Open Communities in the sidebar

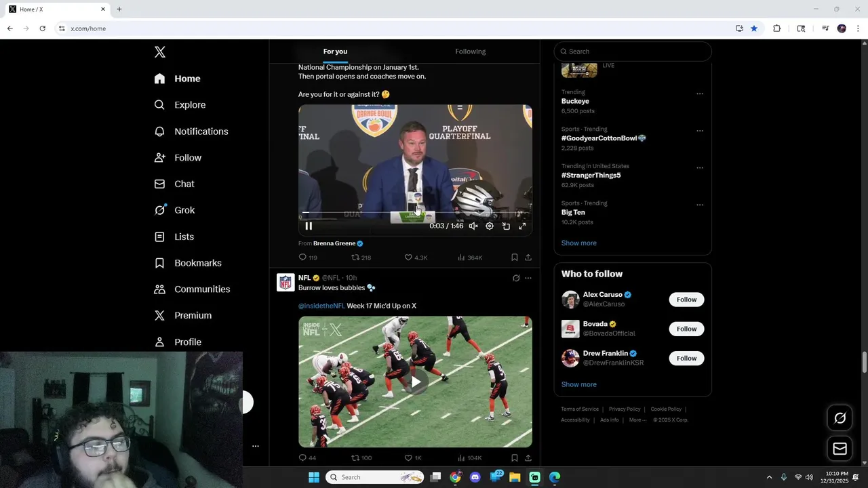(192, 289)
